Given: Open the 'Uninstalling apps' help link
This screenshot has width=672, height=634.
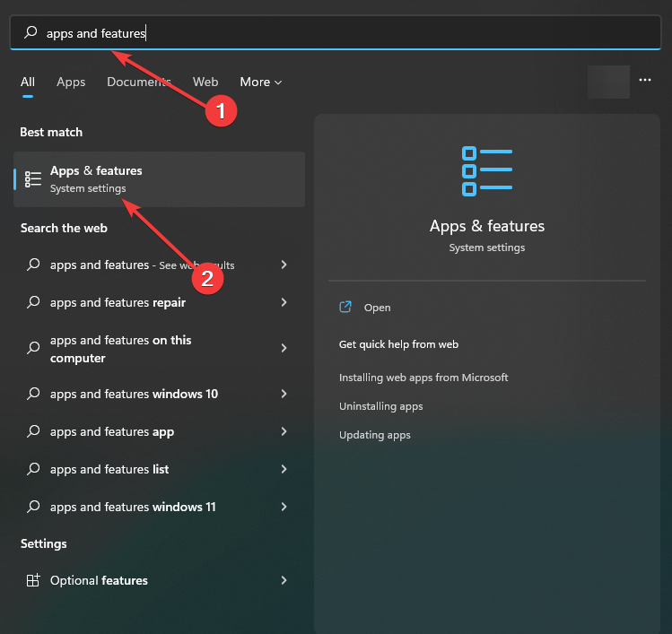Looking at the screenshot, I should [381, 406].
